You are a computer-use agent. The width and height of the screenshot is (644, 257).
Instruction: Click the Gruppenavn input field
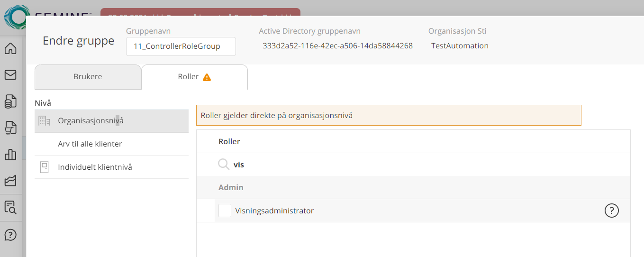click(181, 46)
